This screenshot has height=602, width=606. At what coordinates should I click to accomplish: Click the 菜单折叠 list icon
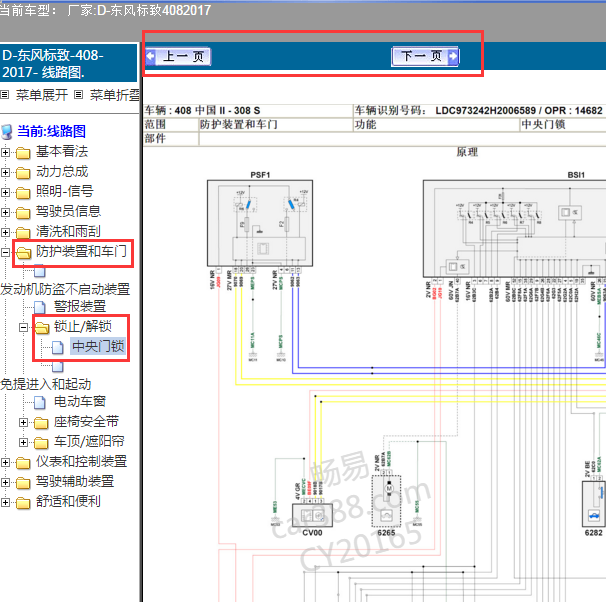(78, 95)
